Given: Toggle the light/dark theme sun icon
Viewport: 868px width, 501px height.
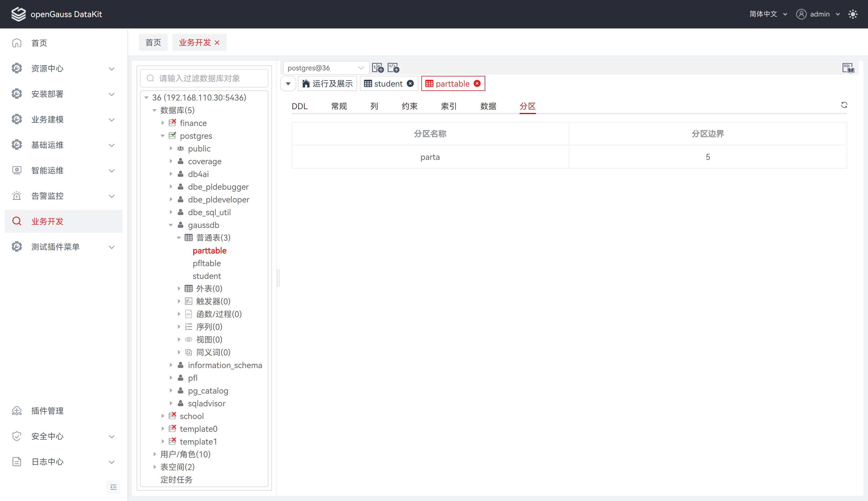Looking at the screenshot, I should (853, 14).
